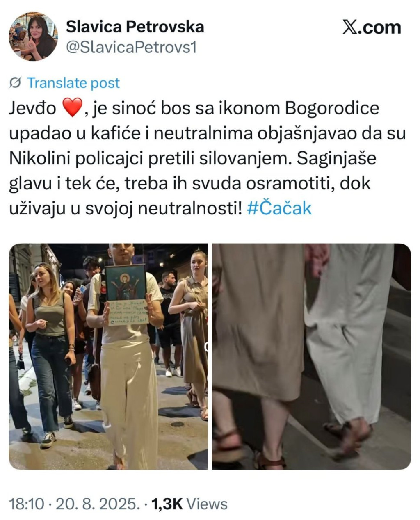This screenshot has width=420, height=520.
Task: Click the X.com logo
Action: point(372,28)
